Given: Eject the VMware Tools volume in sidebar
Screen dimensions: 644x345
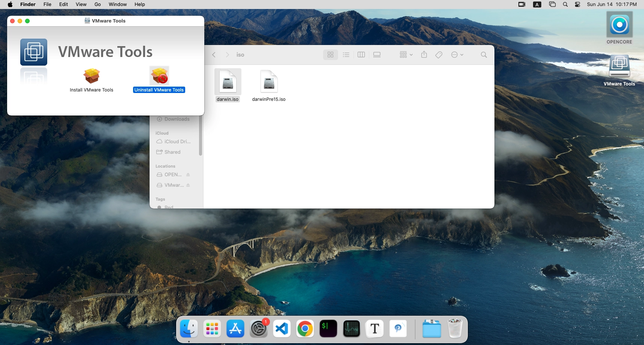Looking at the screenshot, I should click(x=188, y=185).
